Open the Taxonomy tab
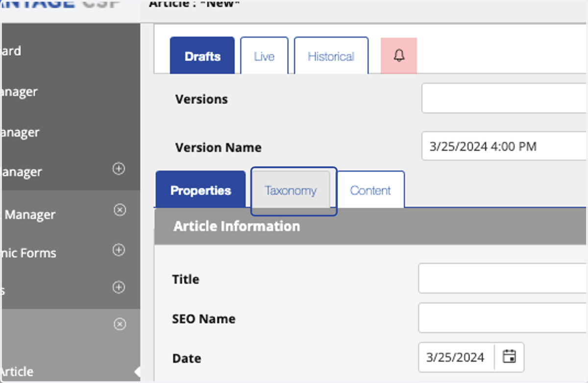The height and width of the screenshot is (383, 588). [x=291, y=190]
